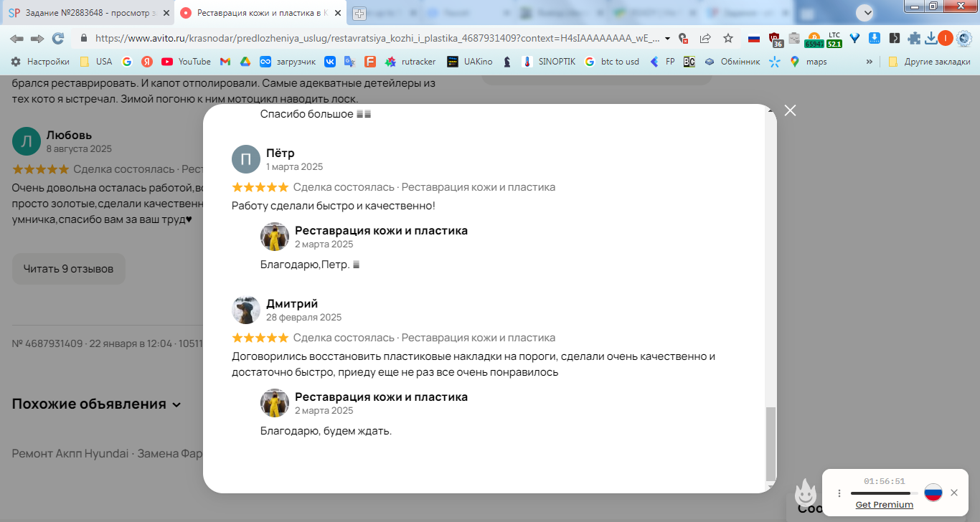Click the VPN time progress bar
This screenshot has width=980, height=522.
click(885, 493)
